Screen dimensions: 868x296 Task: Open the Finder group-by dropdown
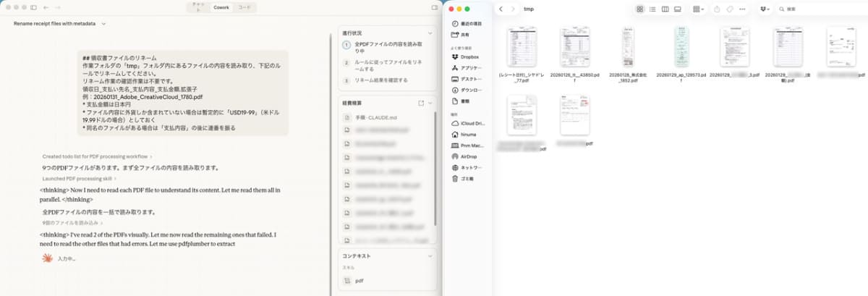click(x=698, y=9)
